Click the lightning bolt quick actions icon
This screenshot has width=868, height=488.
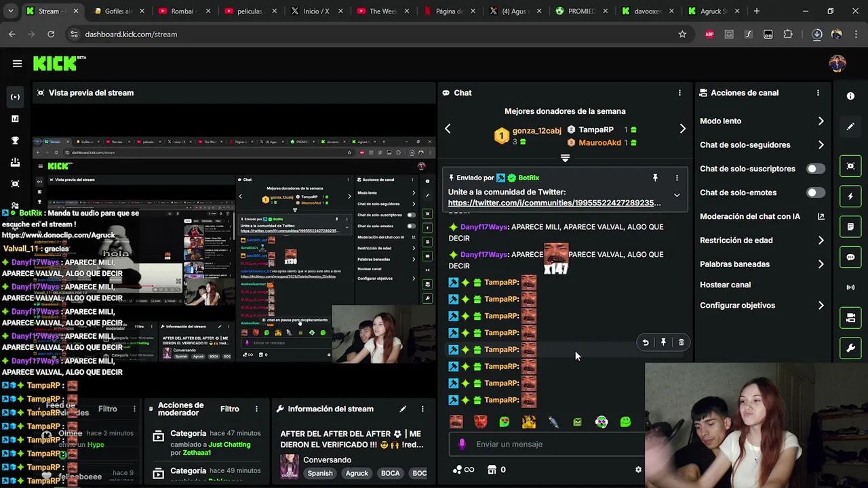click(x=850, y=197)
